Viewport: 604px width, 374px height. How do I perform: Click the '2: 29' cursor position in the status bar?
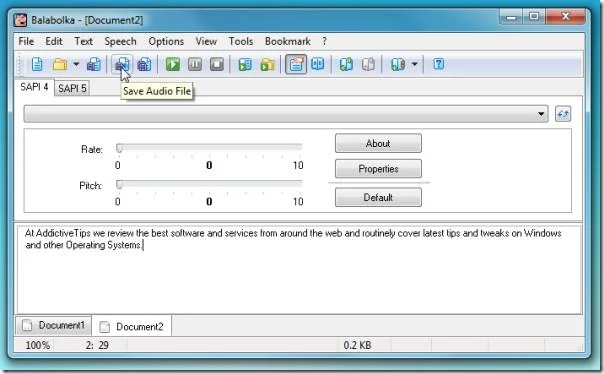97,345
